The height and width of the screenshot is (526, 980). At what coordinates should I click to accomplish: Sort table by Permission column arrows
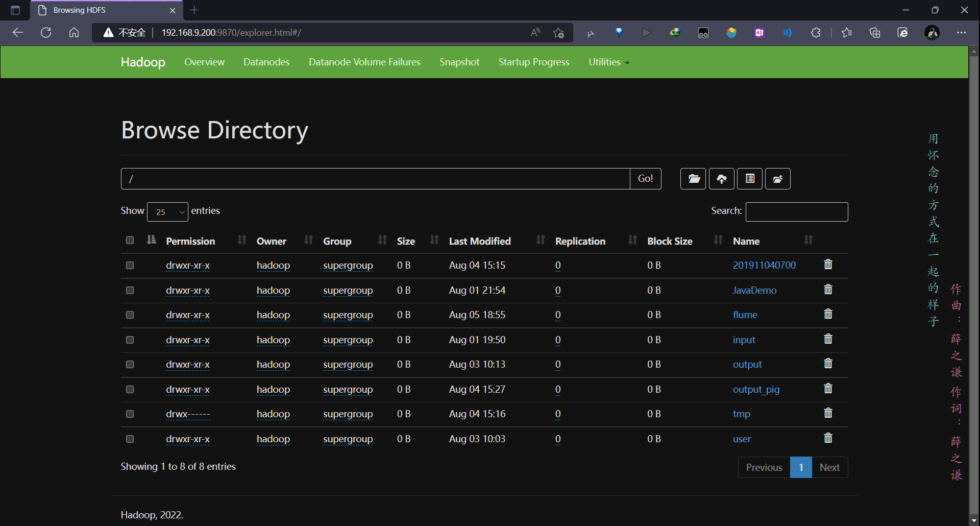pos(242,240)
